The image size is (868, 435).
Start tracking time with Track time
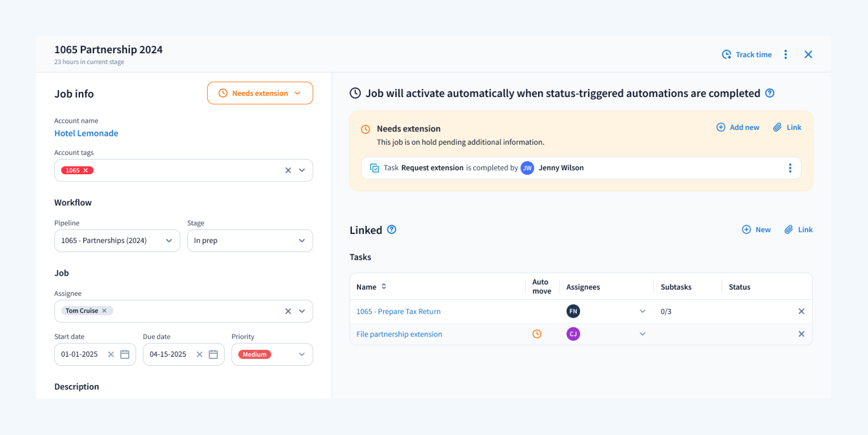pos(746,55)
